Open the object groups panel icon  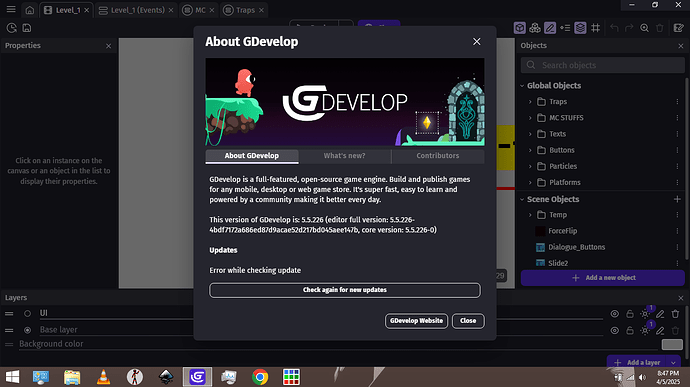(535, 28)
